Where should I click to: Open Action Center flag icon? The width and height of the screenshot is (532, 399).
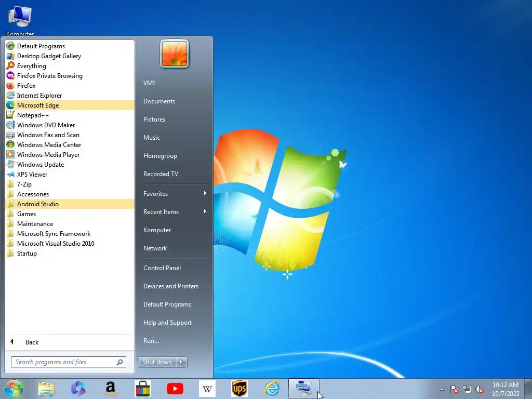[455, 389]
